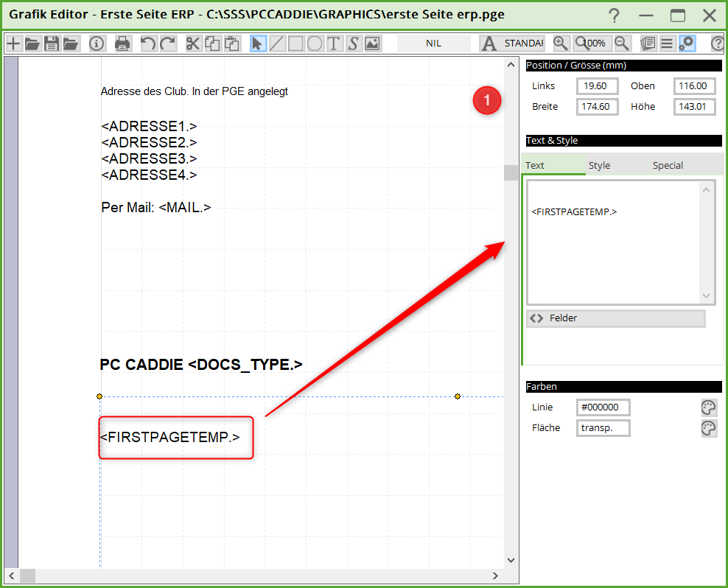Click the Breite input field
Image resolution: width=728 pixels, height=588 pixels.
tap(595, 107)
